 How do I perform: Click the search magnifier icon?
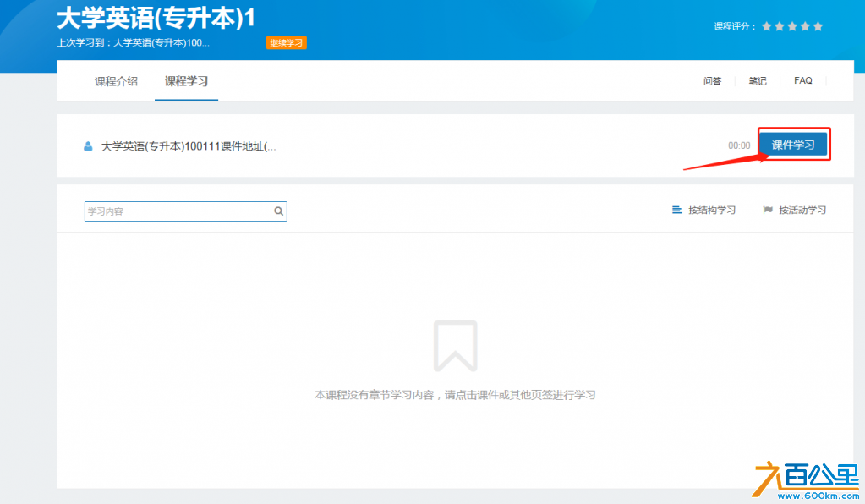278,211
